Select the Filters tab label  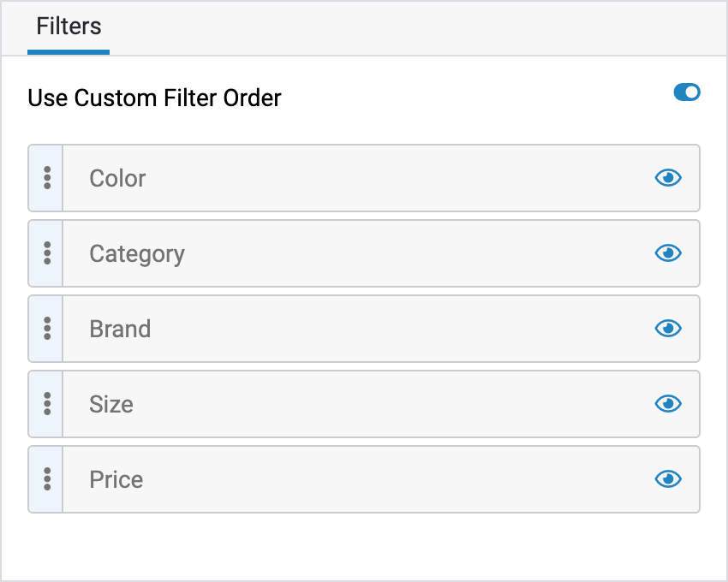[x=68, y=27]
